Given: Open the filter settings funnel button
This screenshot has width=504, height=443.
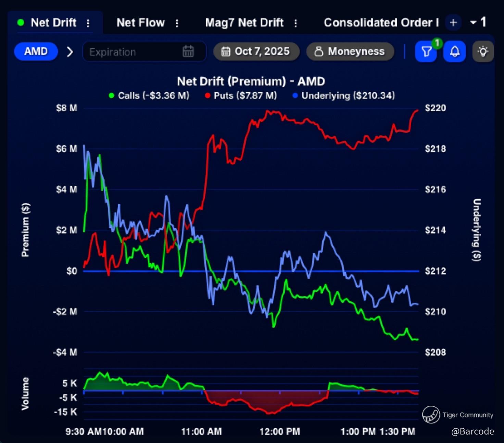Looking at the screenshot, I should (x=426, y=52).
